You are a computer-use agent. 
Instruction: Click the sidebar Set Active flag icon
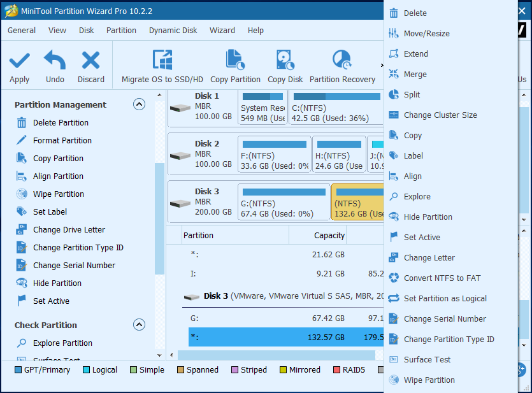point(22,301)
